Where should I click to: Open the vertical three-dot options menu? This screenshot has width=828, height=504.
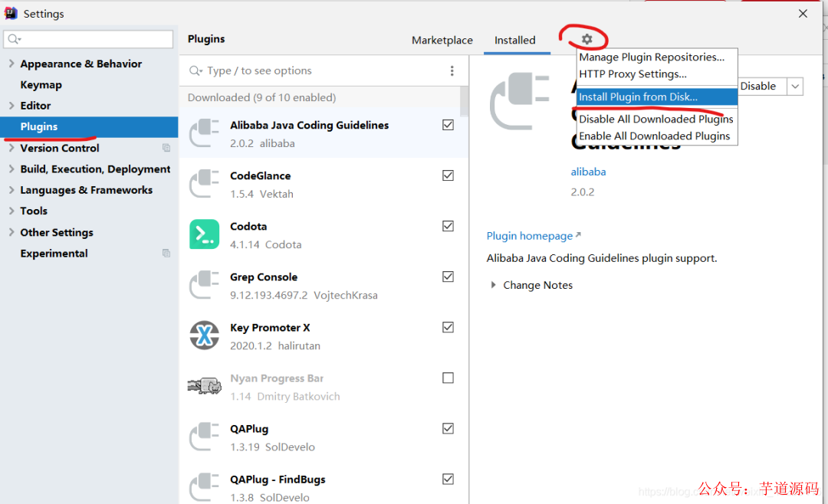452,70
